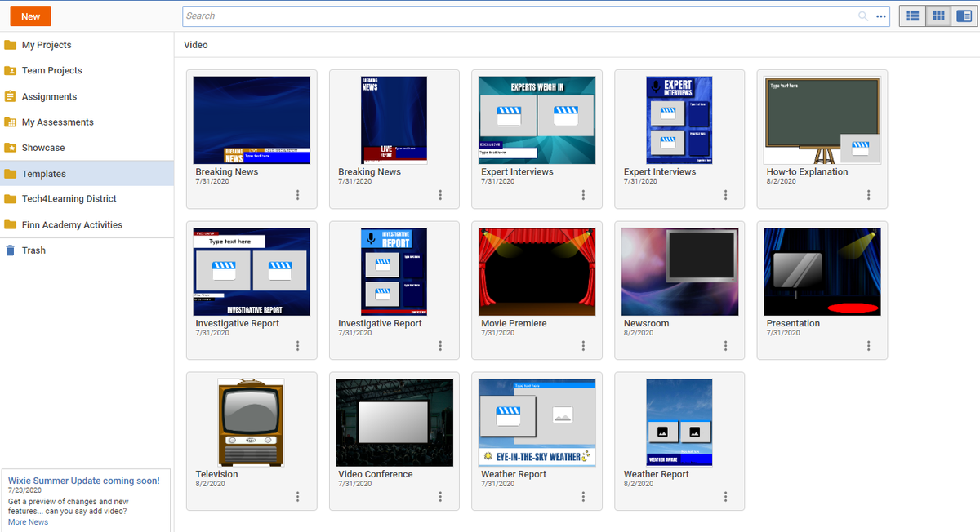Open the Newsroom monitor thumbnail
Screen dimensions: 980x532
(x=679, y=272)
